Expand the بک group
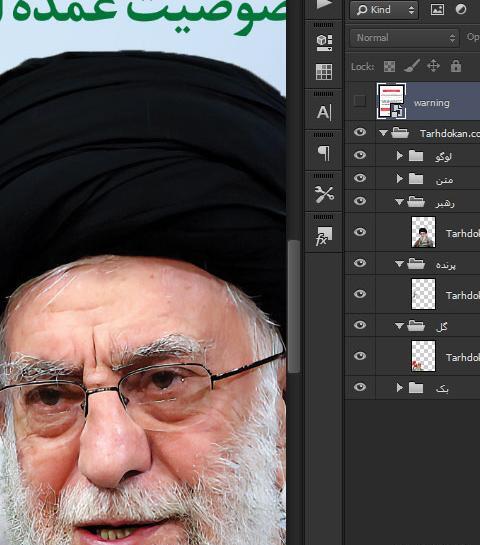480x545 pixels. (400, 388)
